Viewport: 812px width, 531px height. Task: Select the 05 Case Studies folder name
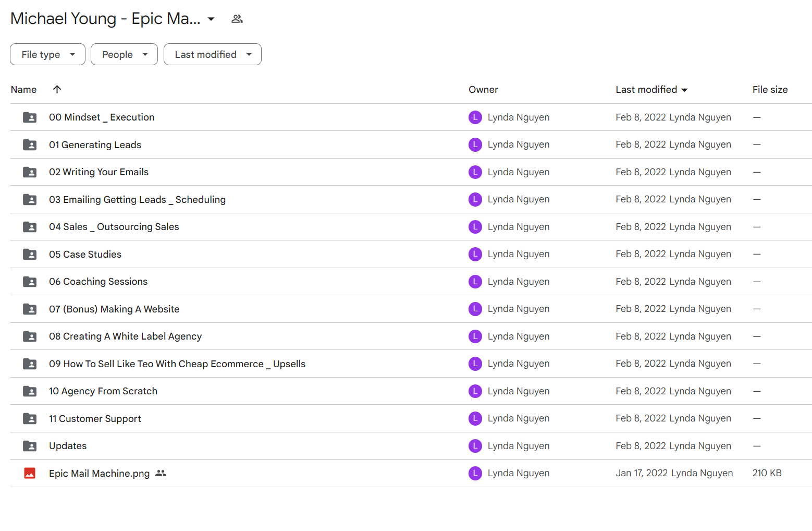click(85, 254)
